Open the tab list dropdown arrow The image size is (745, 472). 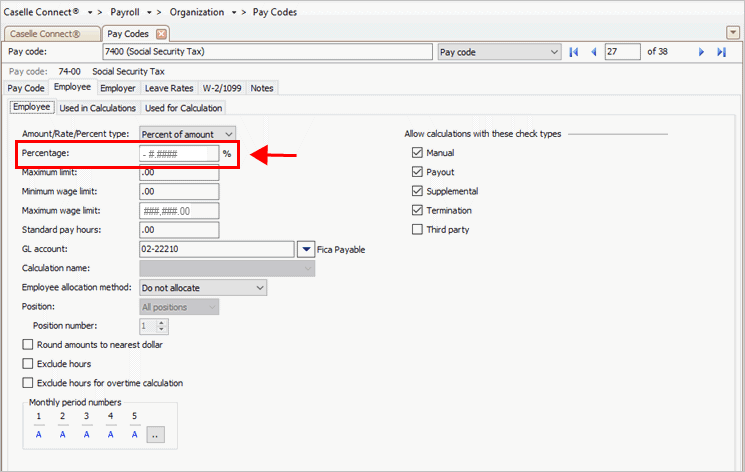click(733, 33)
